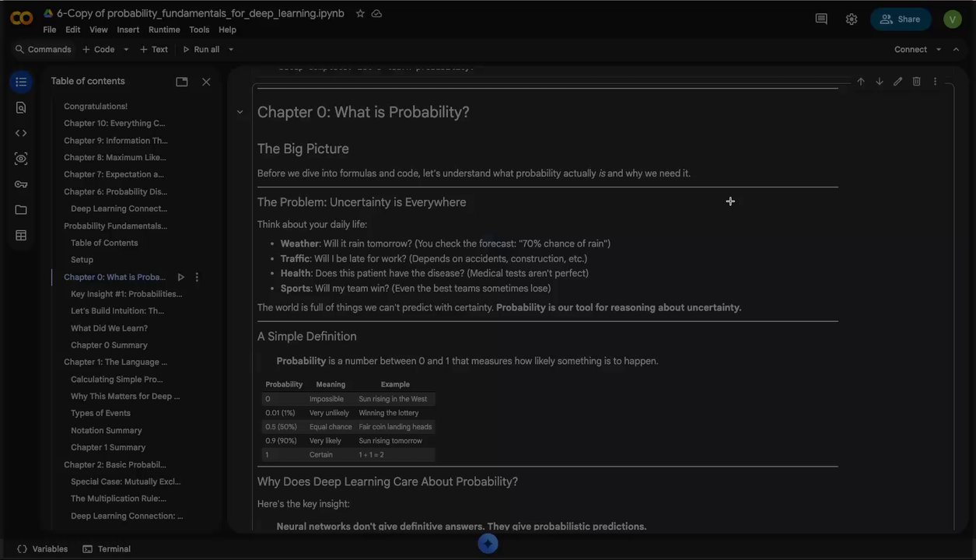Close the Table of contents panel
This screenshot has width=976, height=560.
[x=206, y=82]
